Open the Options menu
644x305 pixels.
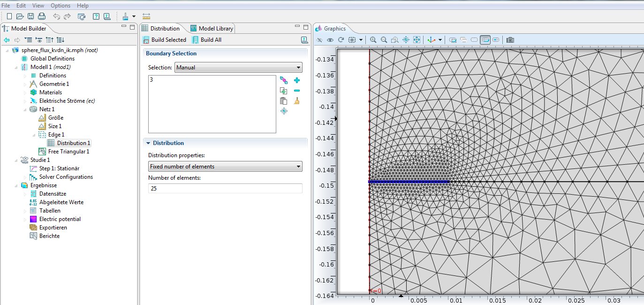(x=60, y=6)
